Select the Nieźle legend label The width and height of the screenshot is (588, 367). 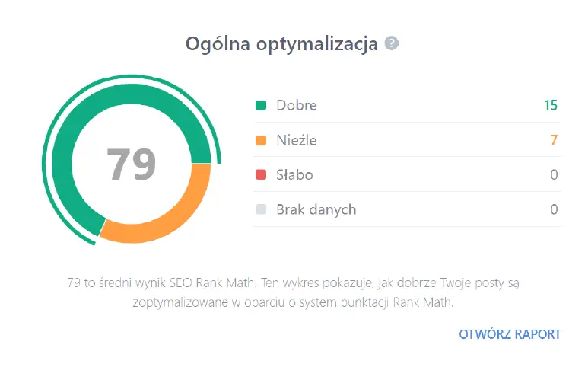[297, 140]
